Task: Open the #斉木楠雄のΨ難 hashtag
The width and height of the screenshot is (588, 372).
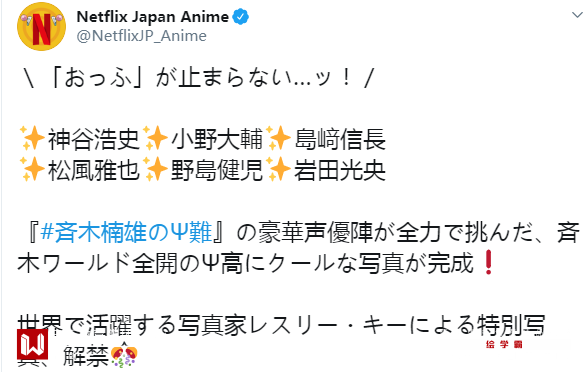Action: click(x=126, y=232)
